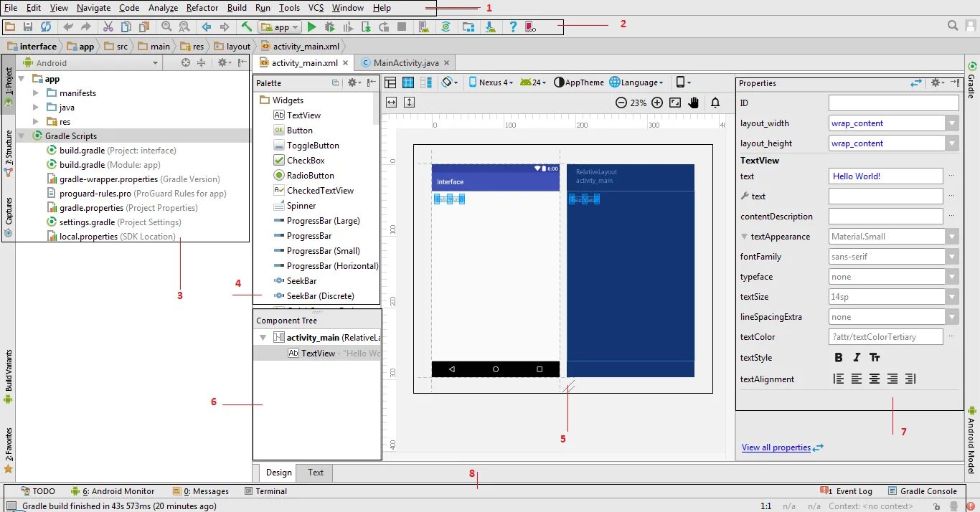This screenshot has height=512, width=980.
Task: Open the Project Structure icon
Action: point(468,27)
